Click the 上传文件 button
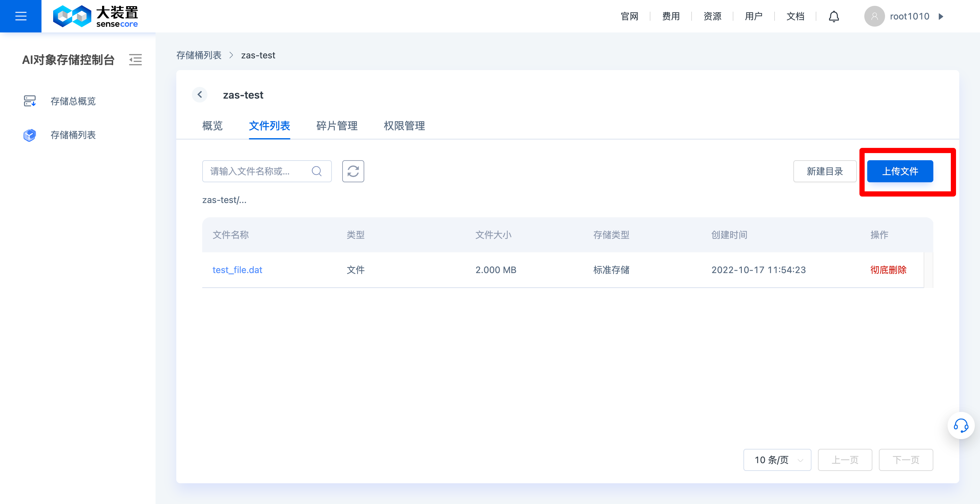The width and height of the screenshot is (980, 504). tap(900, 171)
